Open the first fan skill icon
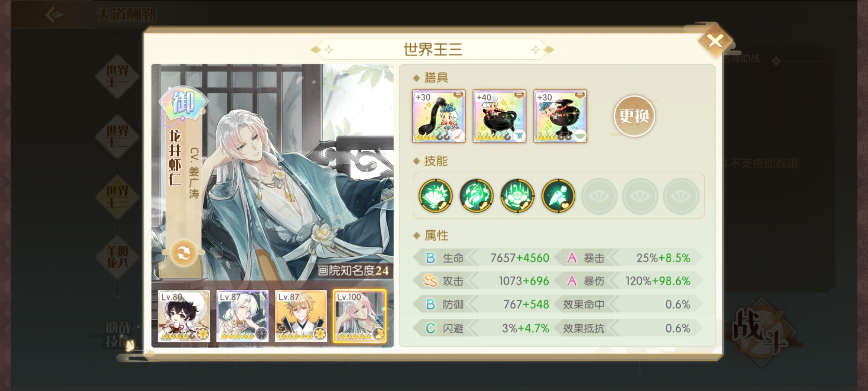Viewport: 868px width, 391px height. pos(435,196)
